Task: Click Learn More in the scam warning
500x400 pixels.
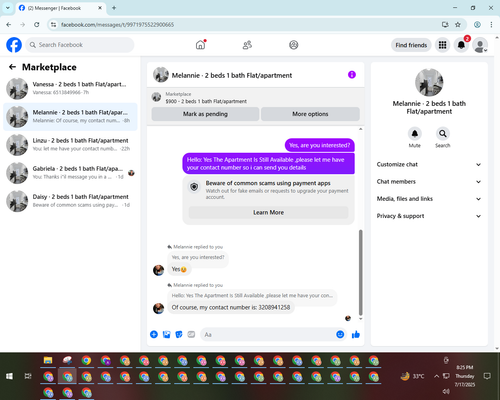Action: 268,212
